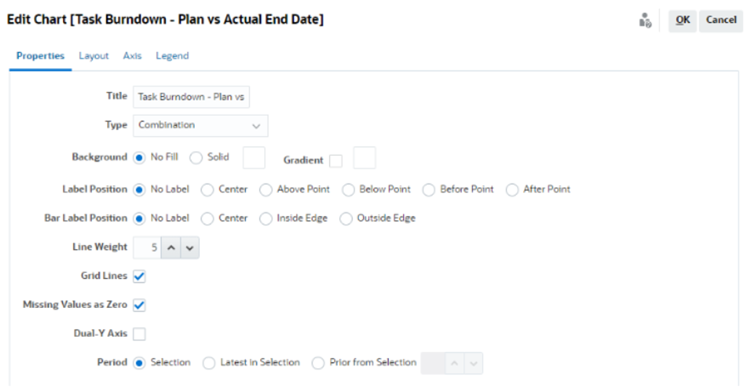Choose Latest in Selection period option
This screenshot has height=392, width=751.
[x=209, y=363]
